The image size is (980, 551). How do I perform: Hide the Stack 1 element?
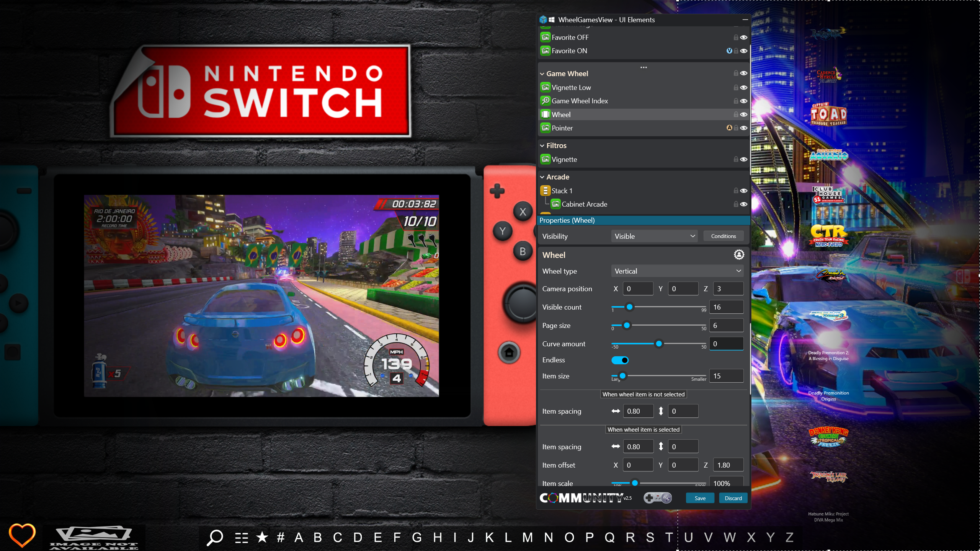click(x=743, y=191)
